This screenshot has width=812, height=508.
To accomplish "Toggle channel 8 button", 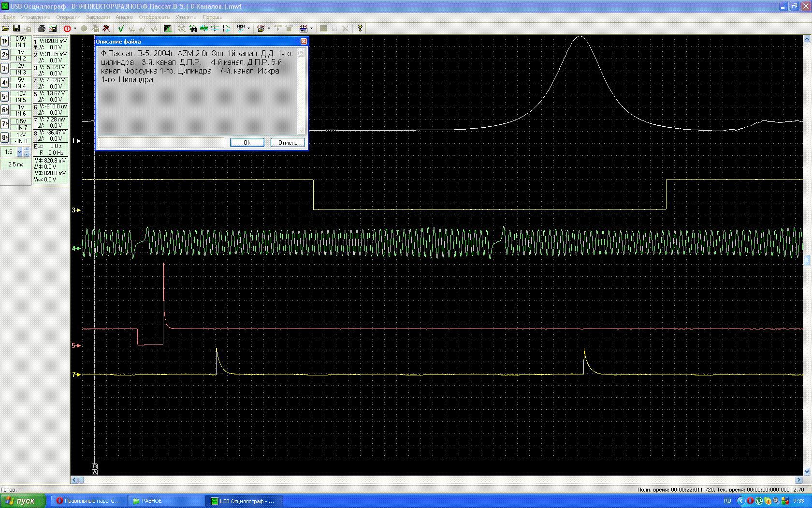I will tap(5, 137).
